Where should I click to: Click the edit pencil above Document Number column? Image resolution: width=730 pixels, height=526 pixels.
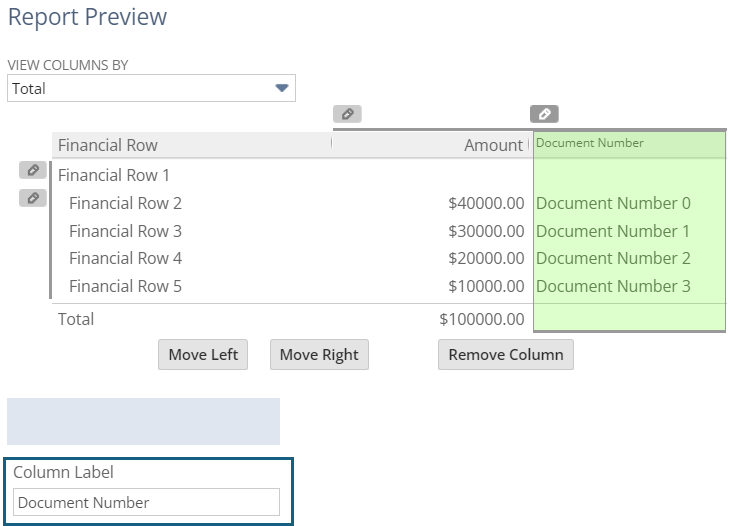544,114
